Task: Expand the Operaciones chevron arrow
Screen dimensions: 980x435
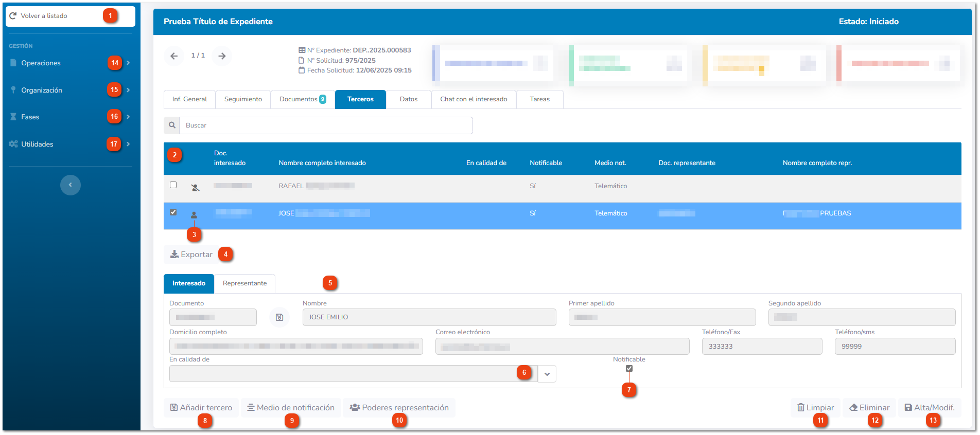Action: [x=128, y=63]
